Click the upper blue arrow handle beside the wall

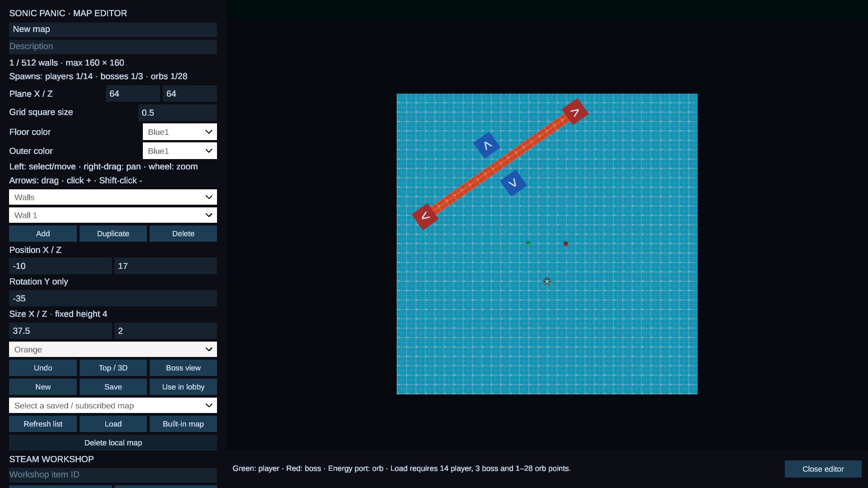point(487,145)
